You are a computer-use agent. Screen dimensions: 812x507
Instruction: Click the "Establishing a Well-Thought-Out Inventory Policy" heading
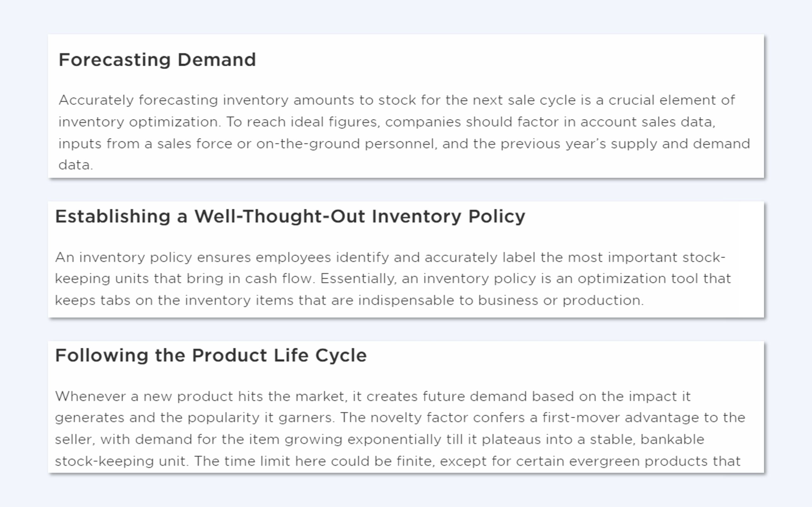(290, 216)
